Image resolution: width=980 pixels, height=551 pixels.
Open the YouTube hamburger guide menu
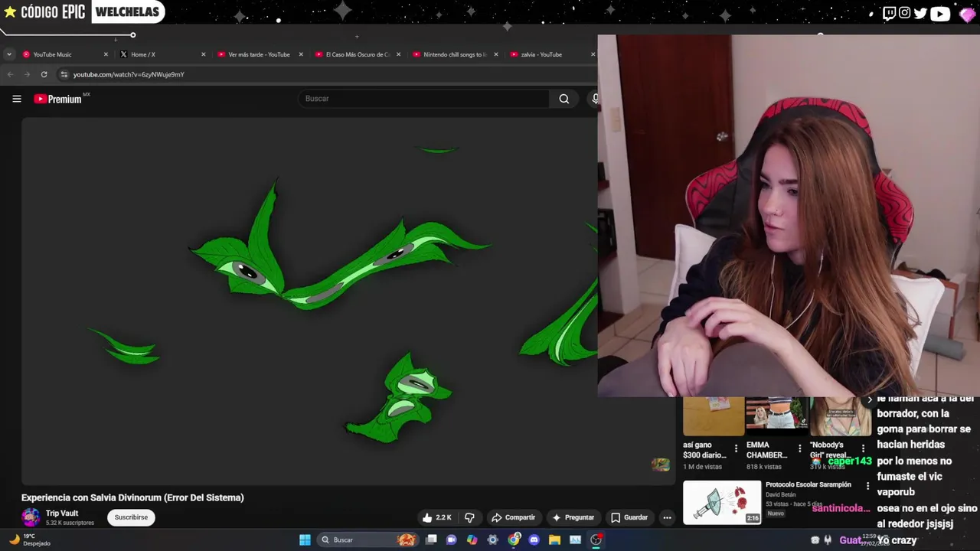pyautogui.click(x=16, y=99)
